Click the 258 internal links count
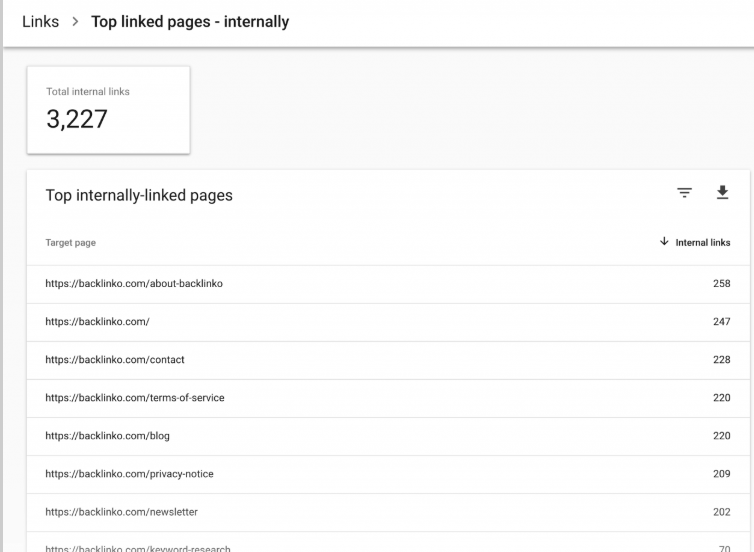The height and width of the screenshot is (552, 754). 721,284
